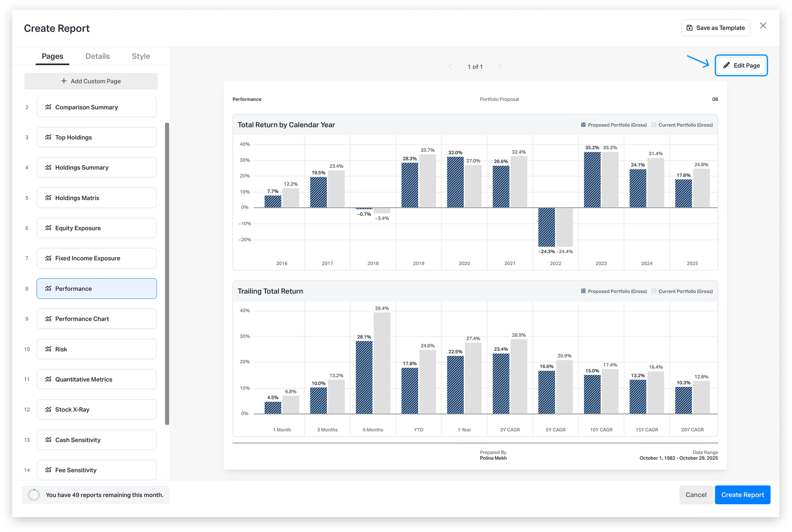Switch to the Details tab
Viewport: 792px width, 532px height.
click(97, 56)
